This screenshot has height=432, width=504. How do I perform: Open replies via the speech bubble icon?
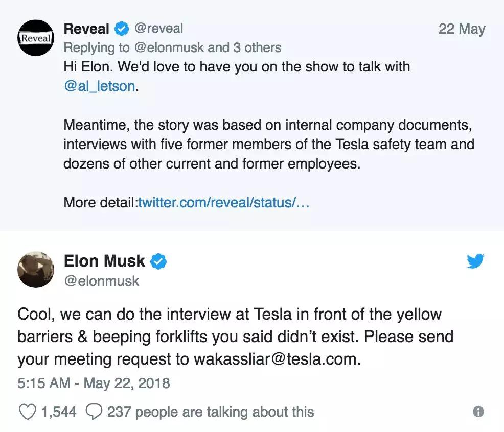click(94, 412)
